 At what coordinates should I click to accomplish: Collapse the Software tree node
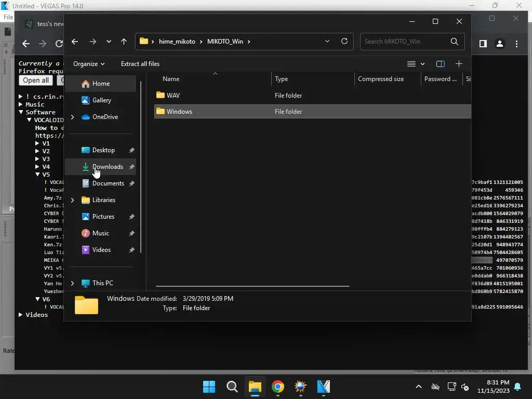21,112
